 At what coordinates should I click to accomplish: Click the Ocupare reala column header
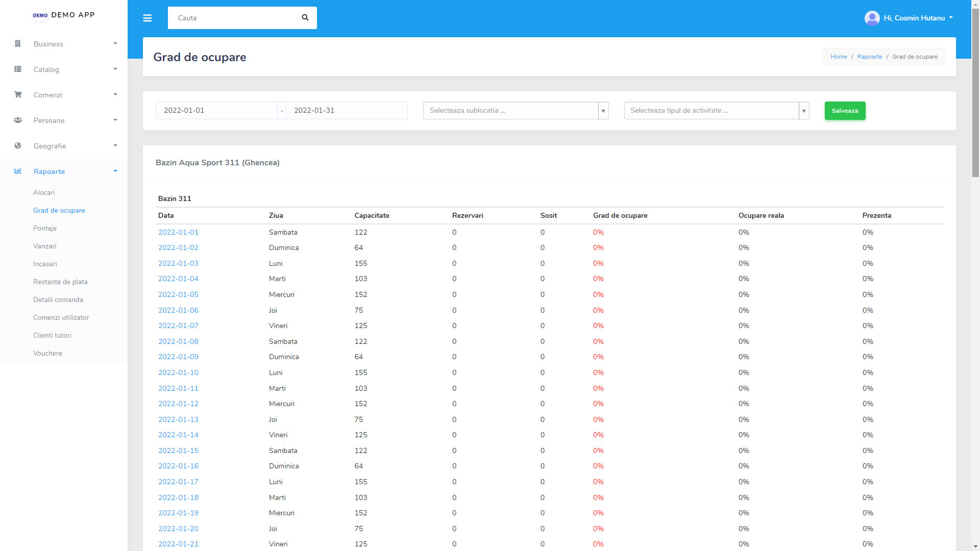point(761,215)
